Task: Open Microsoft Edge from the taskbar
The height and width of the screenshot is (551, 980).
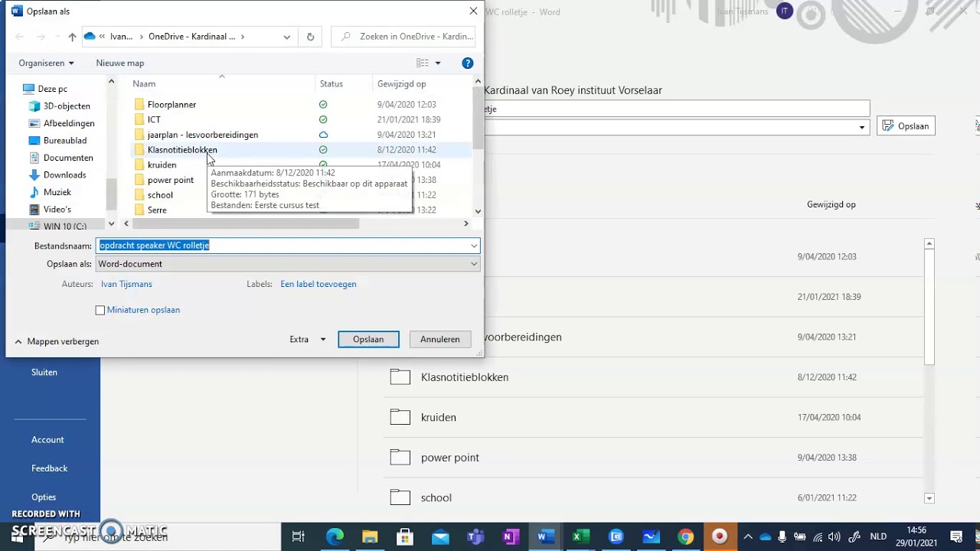Action: coord(335,536)
